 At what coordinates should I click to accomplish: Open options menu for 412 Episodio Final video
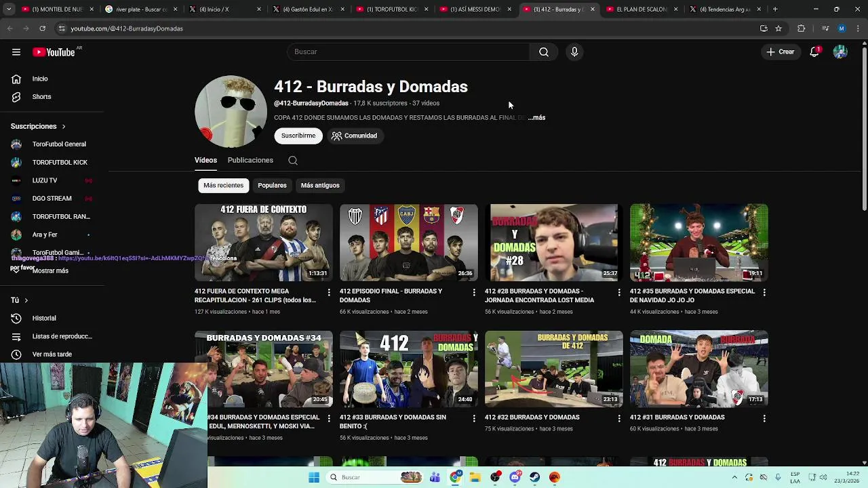coord(474,292)
